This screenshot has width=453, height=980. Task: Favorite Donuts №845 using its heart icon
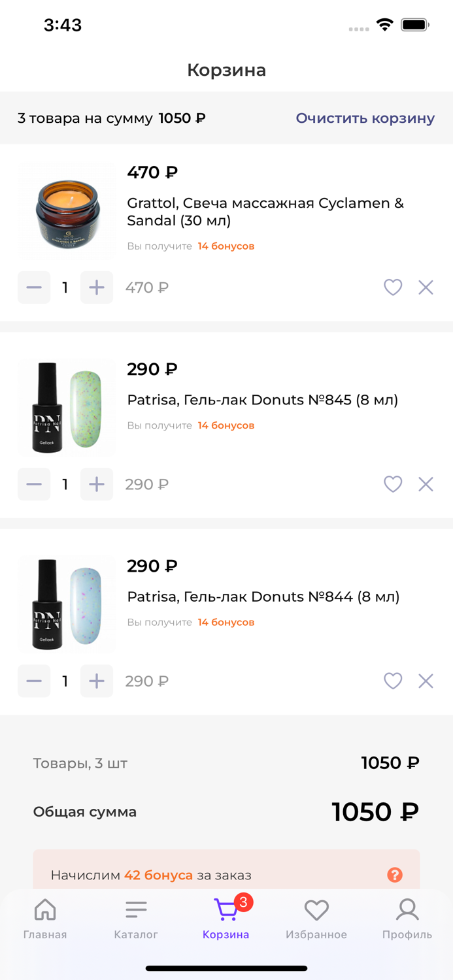pos(393,484)
